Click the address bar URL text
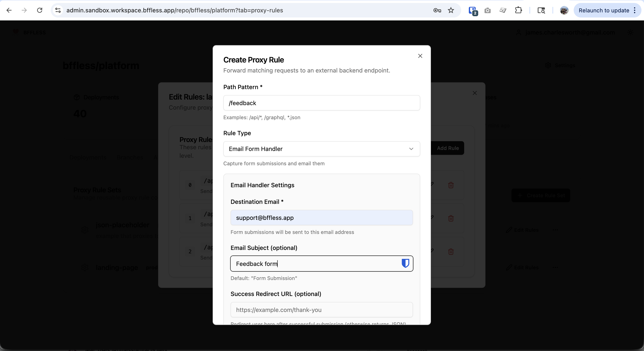The width and height of the screenshot is (644, 351). click(x=175, y=10)
